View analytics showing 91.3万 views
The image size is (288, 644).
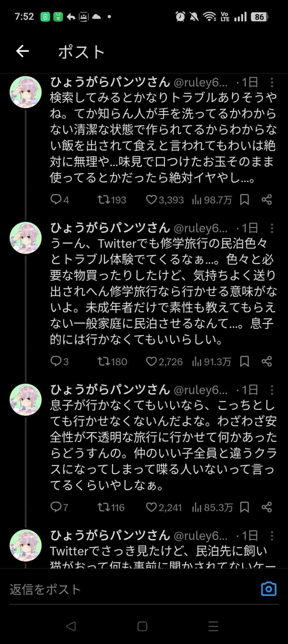pos(211,362)
